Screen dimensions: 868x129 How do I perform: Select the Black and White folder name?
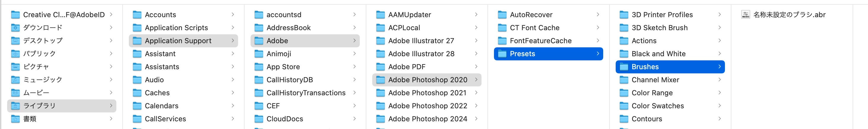coord(658,54)
